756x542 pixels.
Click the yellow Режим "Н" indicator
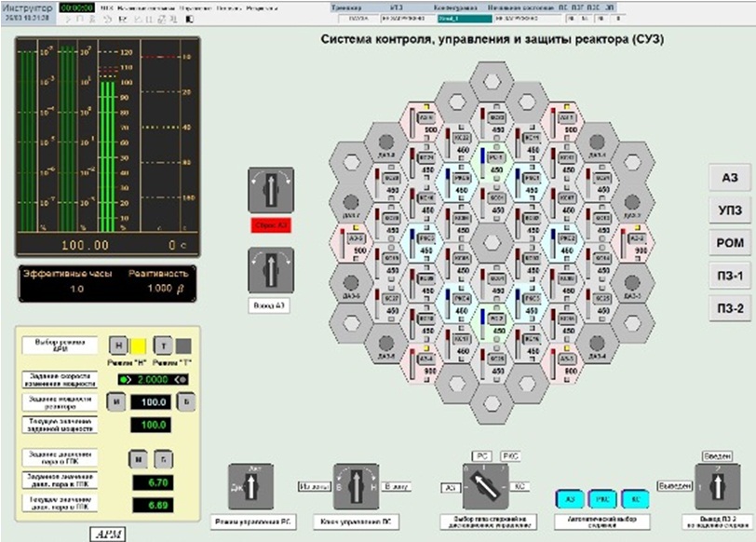tap(139, 346)
